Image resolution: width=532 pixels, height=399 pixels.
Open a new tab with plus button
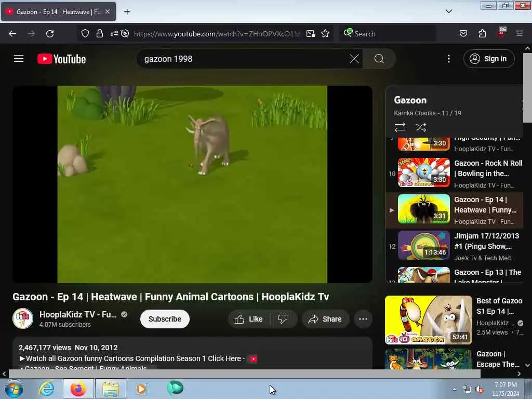(x=127, y=12)
